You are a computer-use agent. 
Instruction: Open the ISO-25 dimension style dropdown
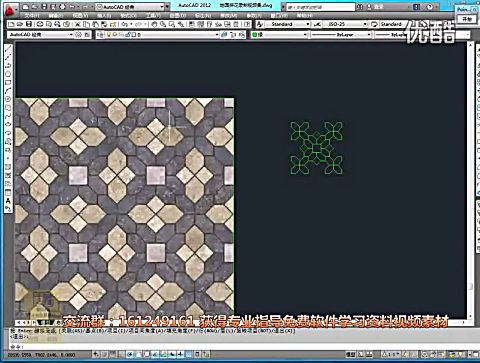point(345,24)
